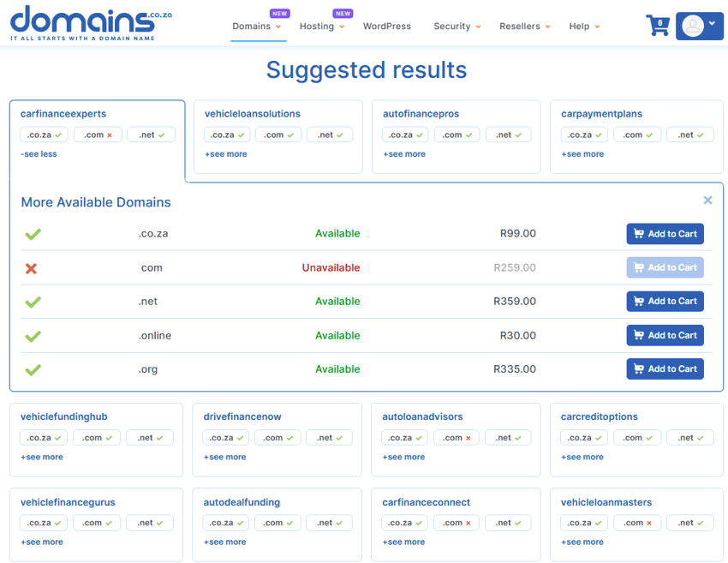The image size is (728, 563).
Task: Select .net option under vehicleloansolutions
Action: coord(330,135)
